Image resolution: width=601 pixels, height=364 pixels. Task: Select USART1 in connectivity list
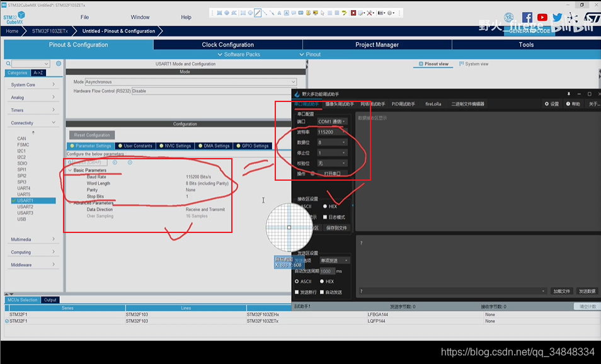pos(33,200)
